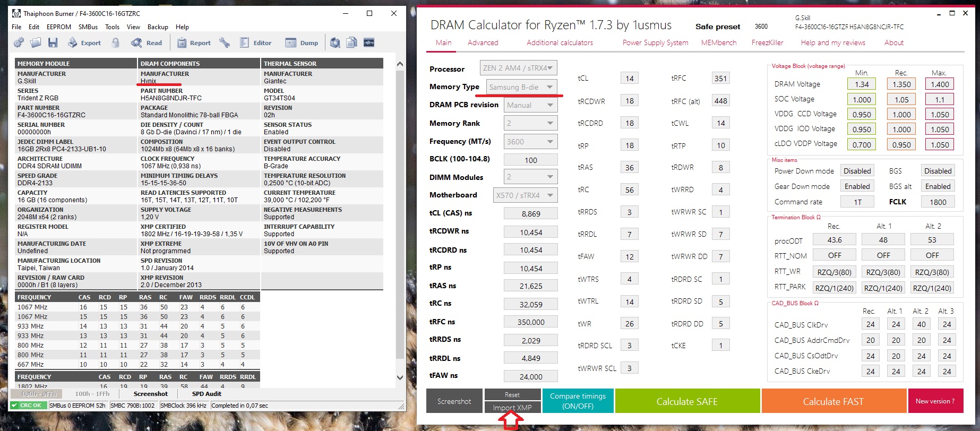The width and height of the screenshot is (980, 431).
Task: Click the Import XMP button
Action: point(512,408)
